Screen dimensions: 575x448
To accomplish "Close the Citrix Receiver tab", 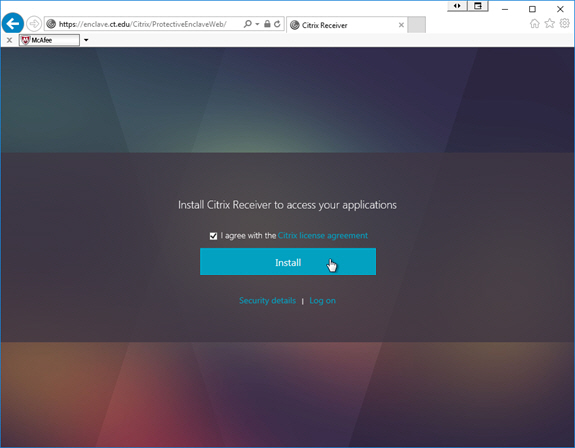I will [401, 25].
